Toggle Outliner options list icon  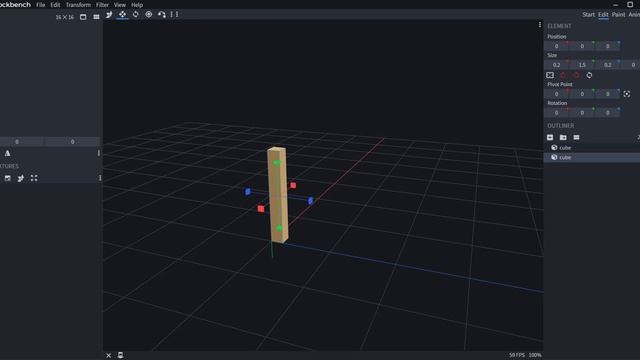(x=576, y=137)
